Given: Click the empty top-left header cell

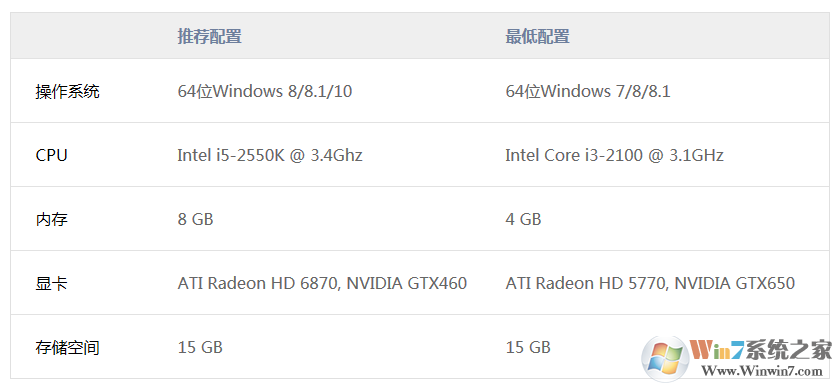Looking at the screenshot, I should tap(89, 36).
